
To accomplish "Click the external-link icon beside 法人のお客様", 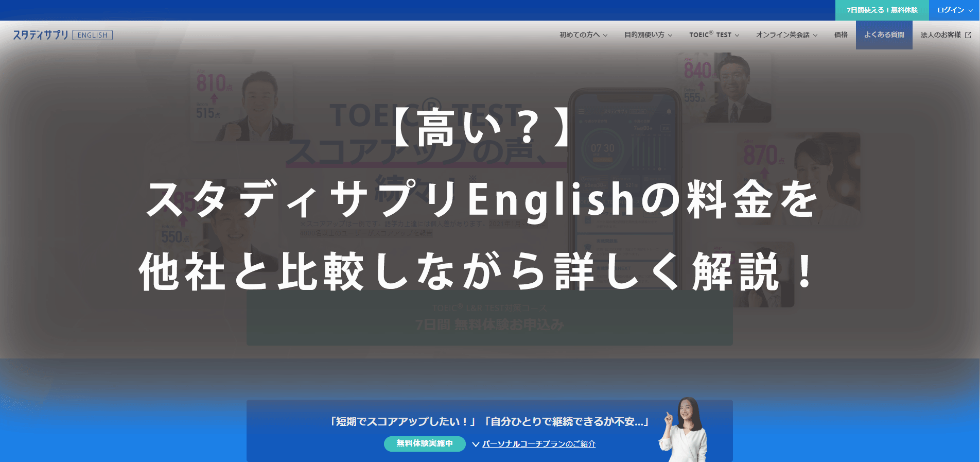I will 968,35.
